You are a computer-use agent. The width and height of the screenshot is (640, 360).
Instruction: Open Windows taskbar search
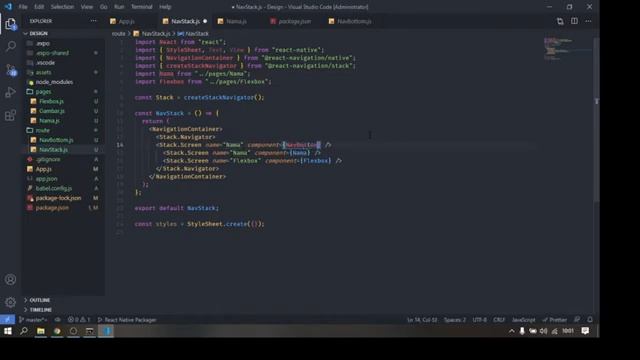[x=24, y=331]
